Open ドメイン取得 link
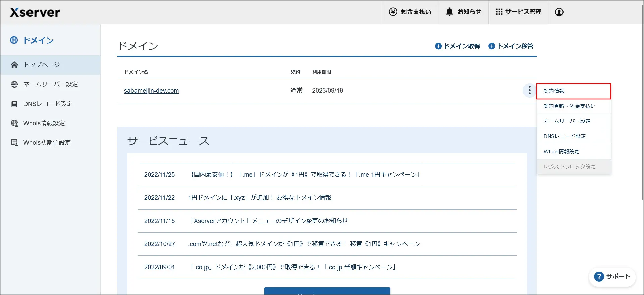Screen dimensions: 644x295 pos(458,46)
